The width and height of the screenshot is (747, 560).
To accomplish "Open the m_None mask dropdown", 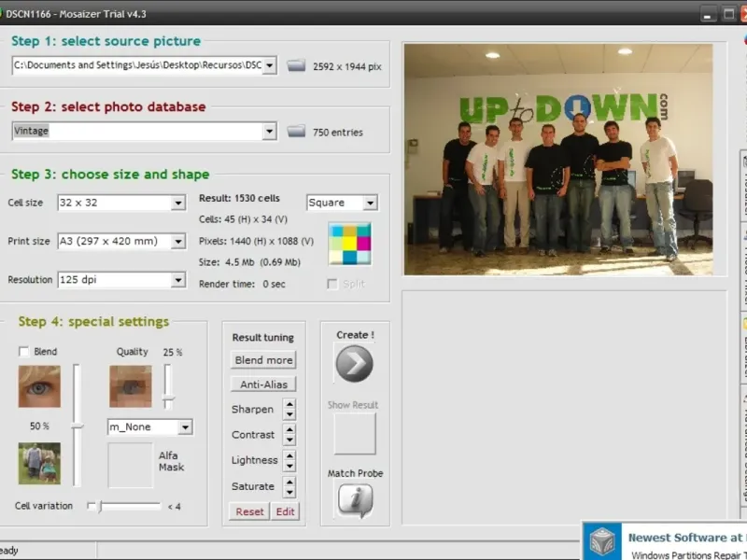I will [185, 427].
